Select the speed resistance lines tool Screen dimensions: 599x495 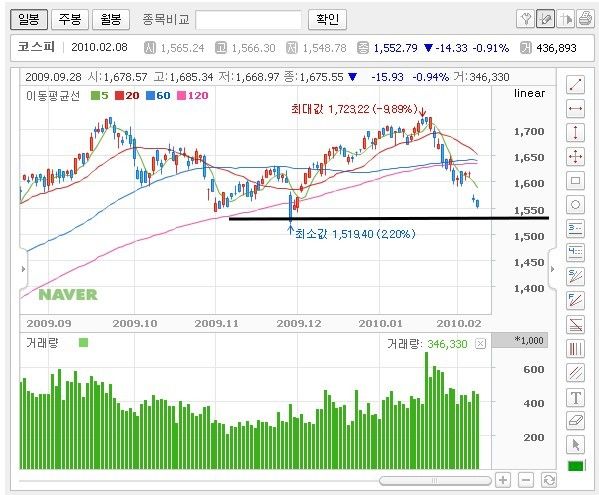(575, 277)
